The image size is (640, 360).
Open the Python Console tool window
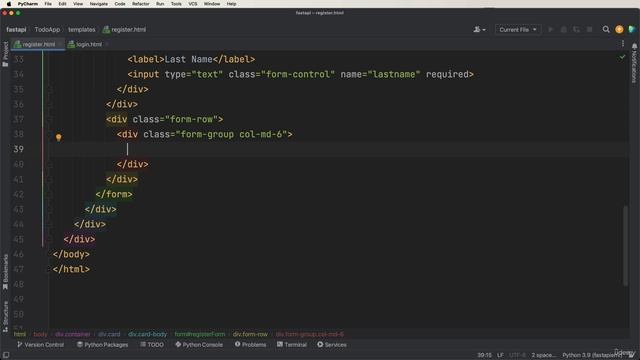[x=199, y=344]
